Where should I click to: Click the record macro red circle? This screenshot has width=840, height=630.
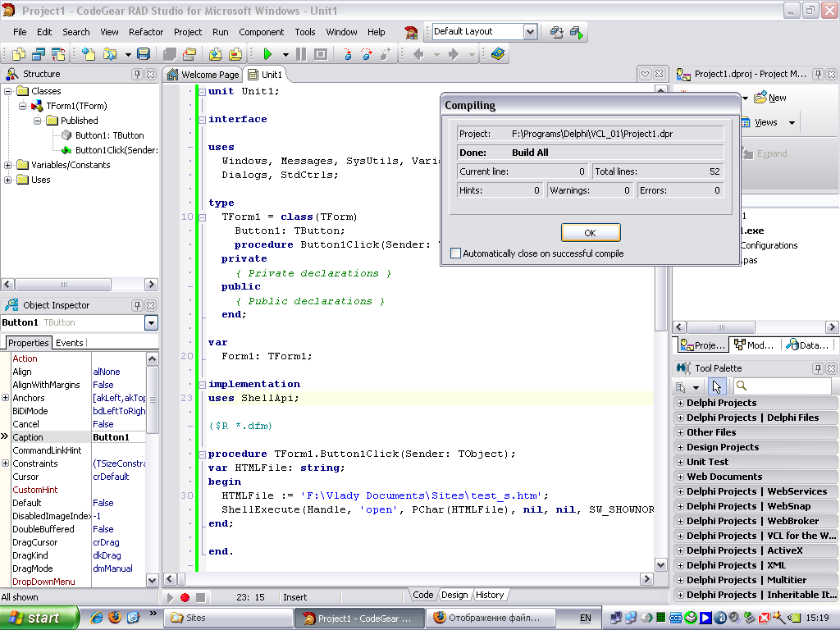185,597
